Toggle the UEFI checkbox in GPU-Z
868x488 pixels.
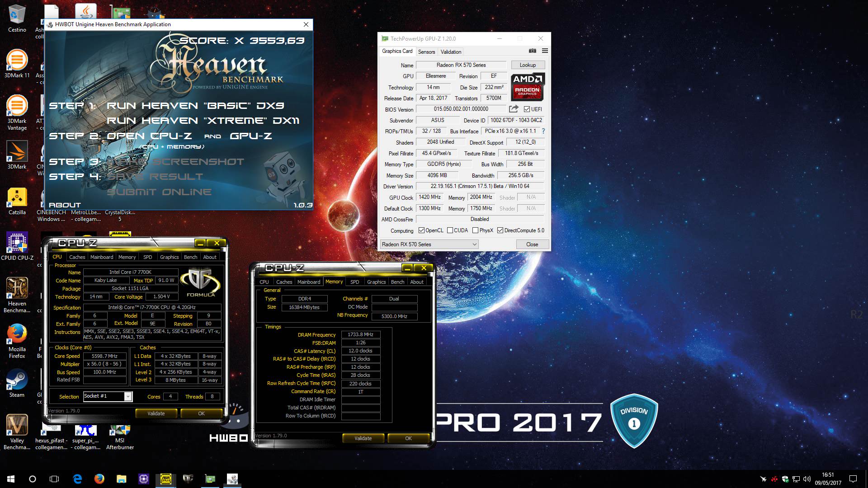coord(527,109)
